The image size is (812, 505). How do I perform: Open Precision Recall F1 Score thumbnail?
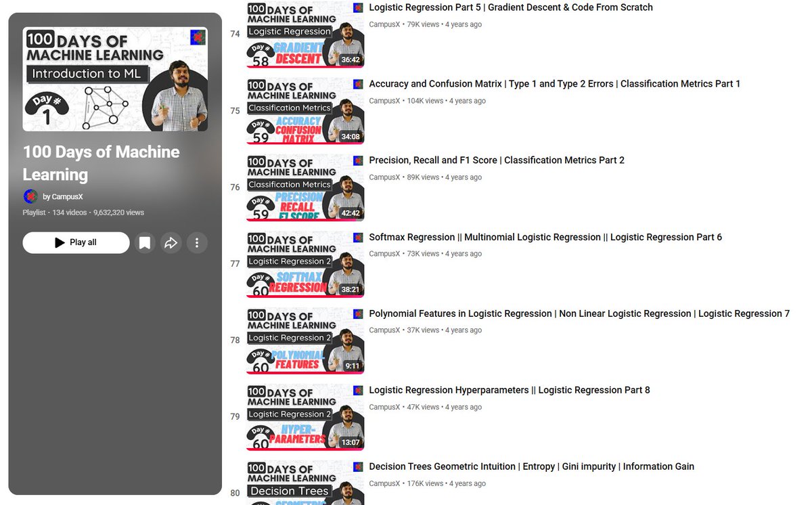(305, 188)
